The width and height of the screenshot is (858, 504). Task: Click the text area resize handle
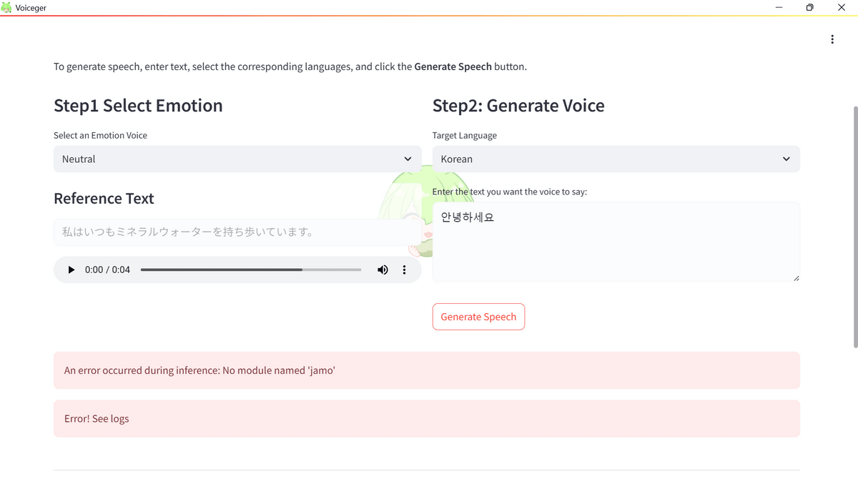pos(796,278)
